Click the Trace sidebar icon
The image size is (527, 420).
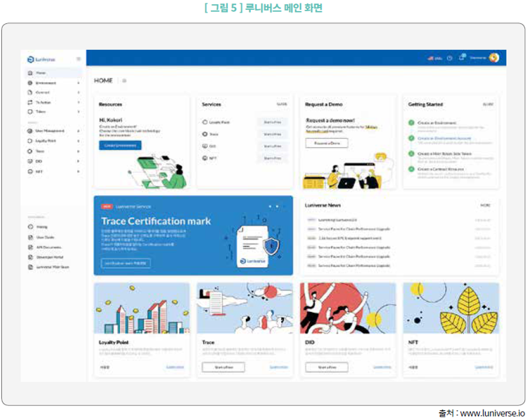(x=30, y=151)
